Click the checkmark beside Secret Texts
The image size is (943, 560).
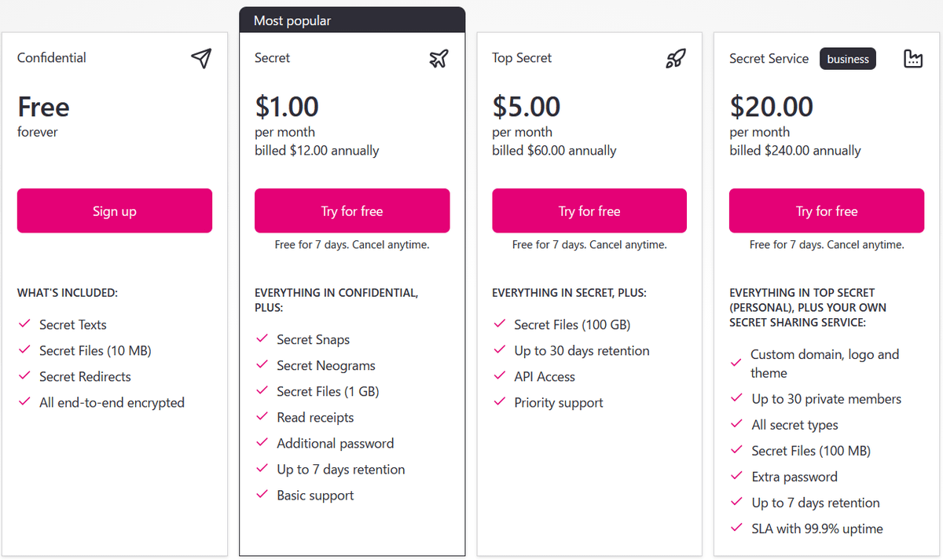pos(24,324)
